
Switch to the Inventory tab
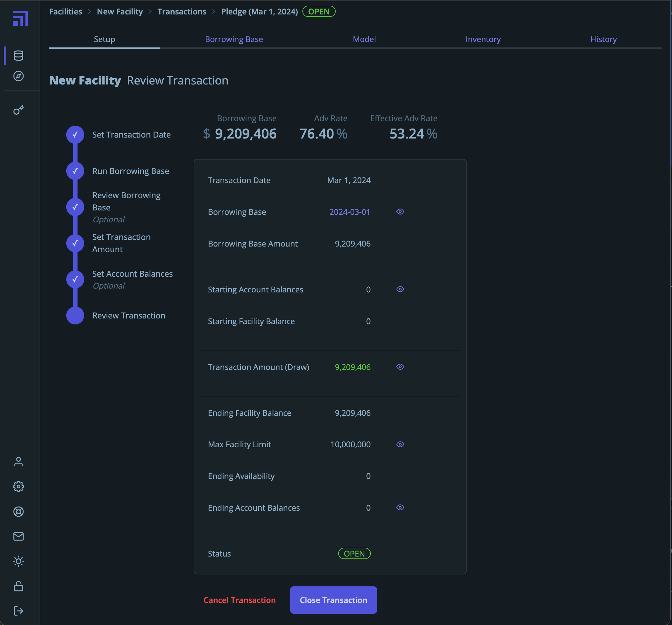click(483, 39)
